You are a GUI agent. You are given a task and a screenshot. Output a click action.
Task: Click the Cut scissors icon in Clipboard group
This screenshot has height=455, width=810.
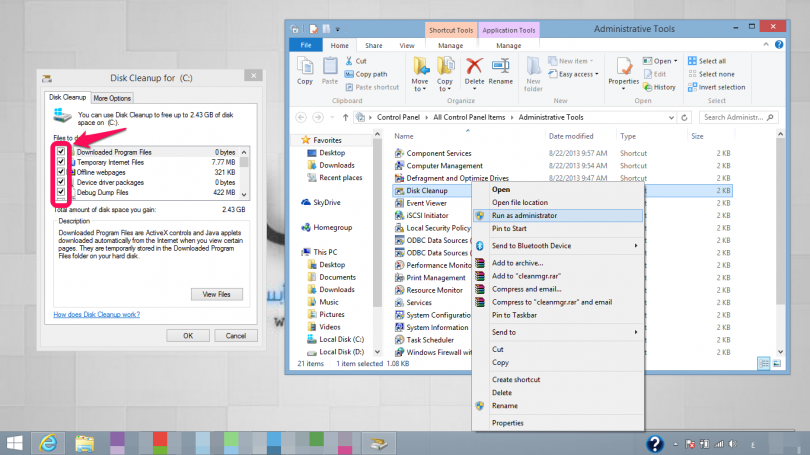pos(347,61)
